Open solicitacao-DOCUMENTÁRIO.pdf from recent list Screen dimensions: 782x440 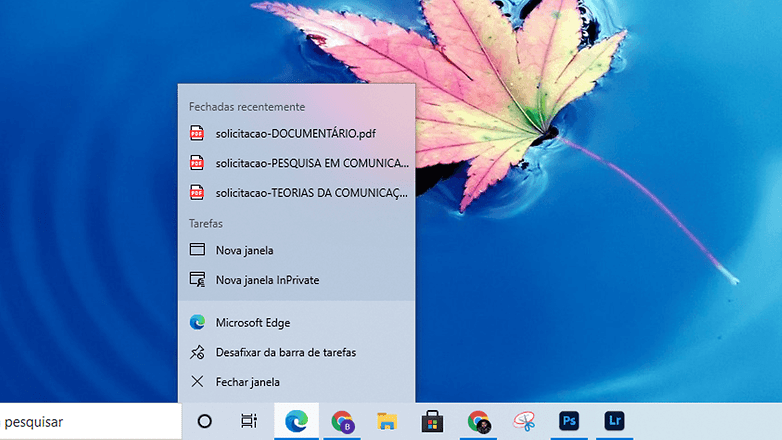296,134
